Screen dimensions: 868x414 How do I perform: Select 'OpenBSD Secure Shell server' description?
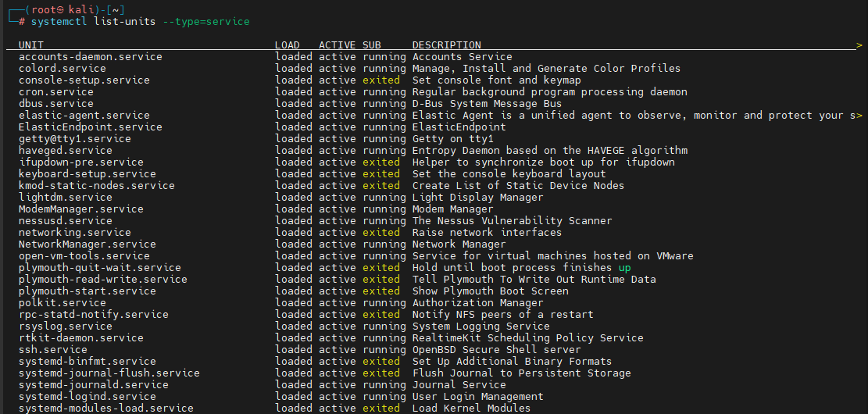pos(497,350)
